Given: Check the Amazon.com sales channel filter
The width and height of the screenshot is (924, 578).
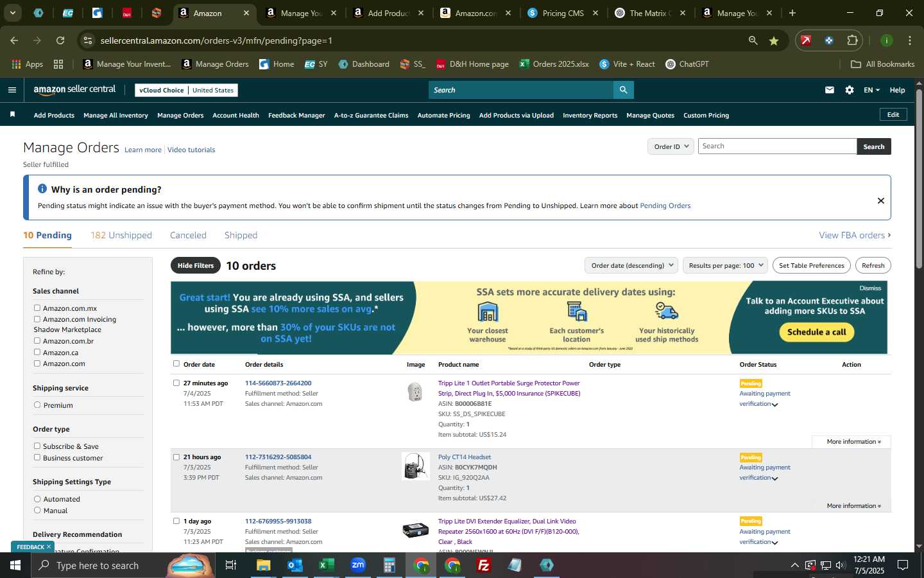Looking at the screenshot, I should click(37, 363).
